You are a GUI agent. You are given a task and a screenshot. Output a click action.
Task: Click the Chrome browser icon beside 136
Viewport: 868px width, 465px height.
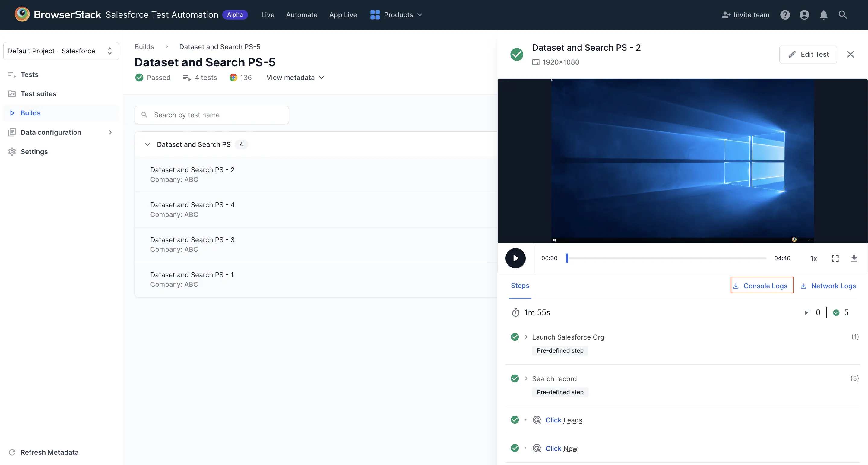233,77
